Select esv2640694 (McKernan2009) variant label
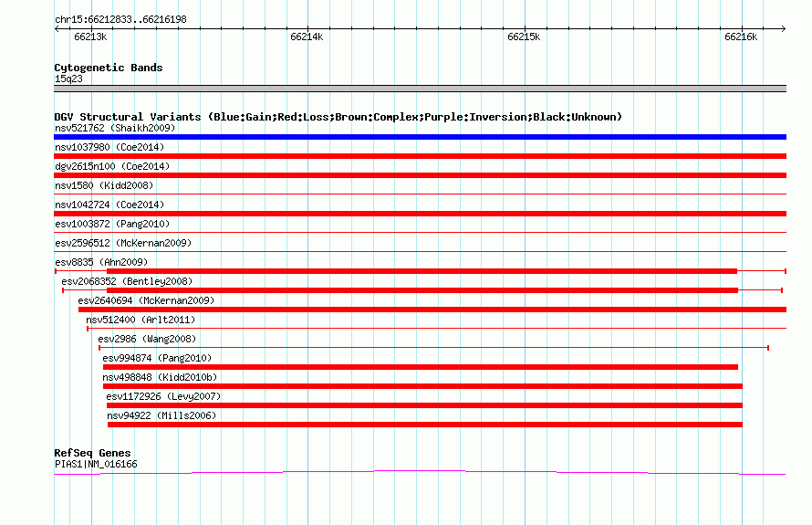This screenshot has width=812, height=525. pyautogui.click(x=146, y=300)
